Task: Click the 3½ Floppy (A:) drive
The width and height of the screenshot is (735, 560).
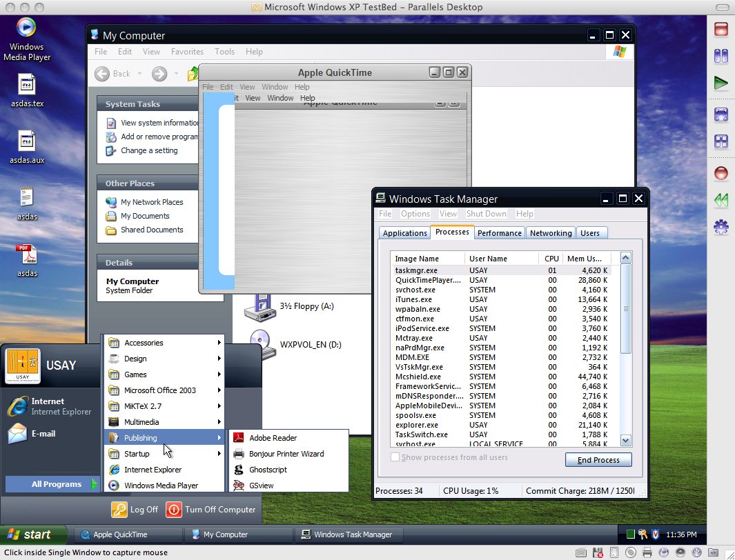Action: point(288,307)
